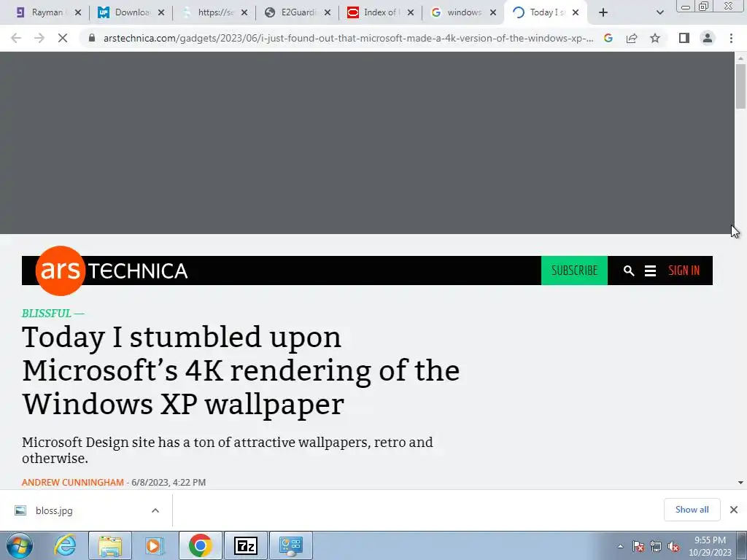The image size is (747, 560).
Task: Open the Chrome profile menu
Action: (708, 38)
